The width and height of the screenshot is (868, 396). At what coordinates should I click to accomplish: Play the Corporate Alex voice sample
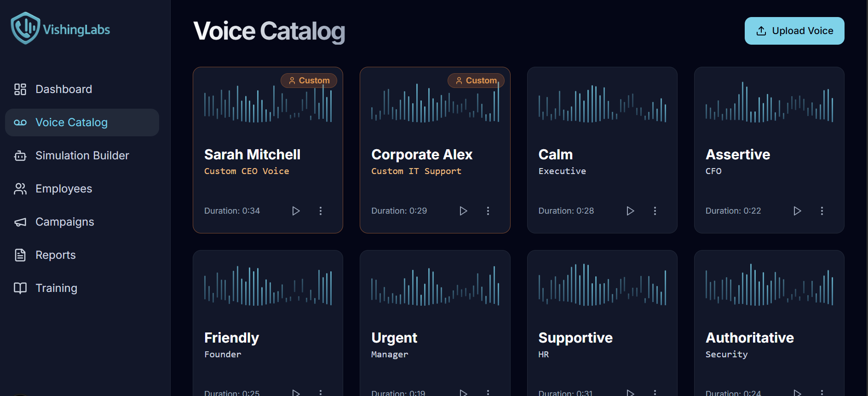(x=463, y=211)
